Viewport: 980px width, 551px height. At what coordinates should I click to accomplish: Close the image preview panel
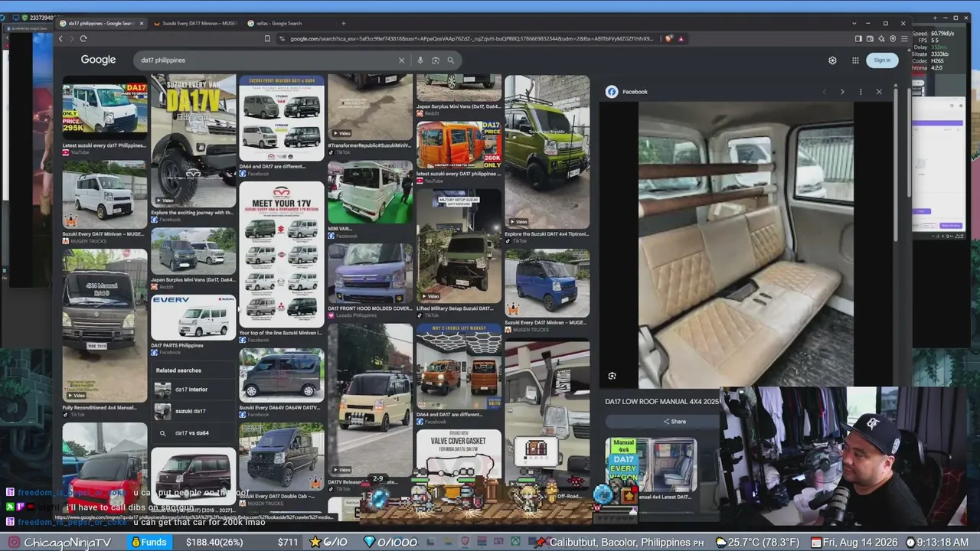[879, 92]
